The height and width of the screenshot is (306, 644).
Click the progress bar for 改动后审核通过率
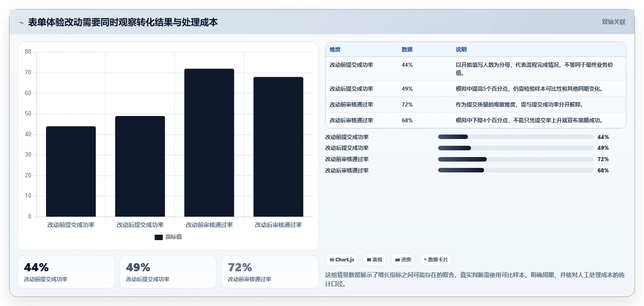516,170
